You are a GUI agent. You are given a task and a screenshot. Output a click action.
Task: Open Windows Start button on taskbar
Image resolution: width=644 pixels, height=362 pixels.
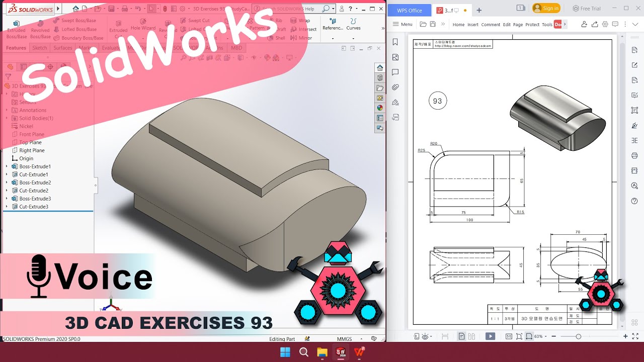pyautogui.click(x=285, y=352)
